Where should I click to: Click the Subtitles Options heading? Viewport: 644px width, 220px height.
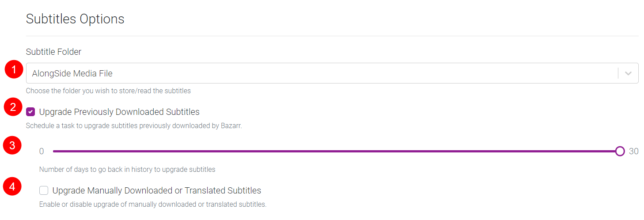point(75,19)
